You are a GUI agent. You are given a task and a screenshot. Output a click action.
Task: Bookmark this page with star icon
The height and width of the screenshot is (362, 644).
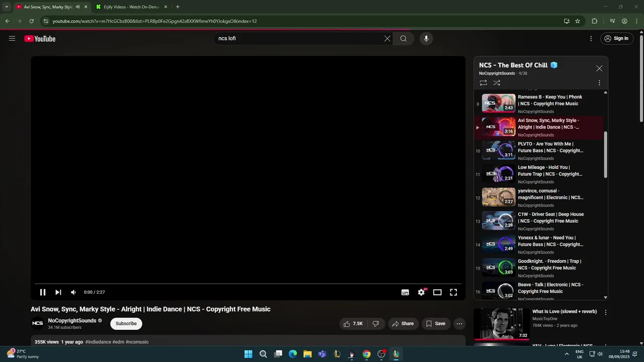point(578,21)
